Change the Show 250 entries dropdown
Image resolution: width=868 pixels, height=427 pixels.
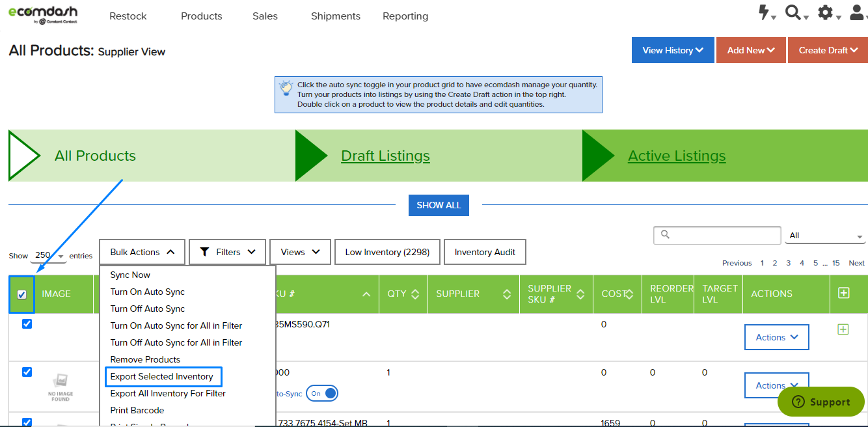tap(49, 256)
